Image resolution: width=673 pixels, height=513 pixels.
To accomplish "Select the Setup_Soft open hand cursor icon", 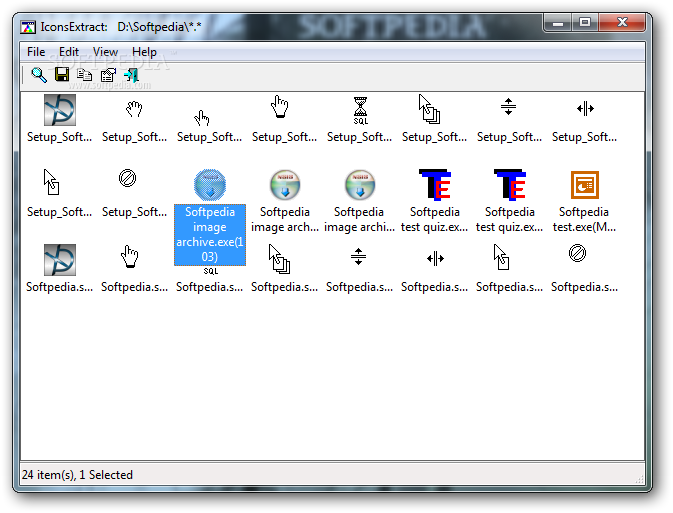I will [134, 109].
